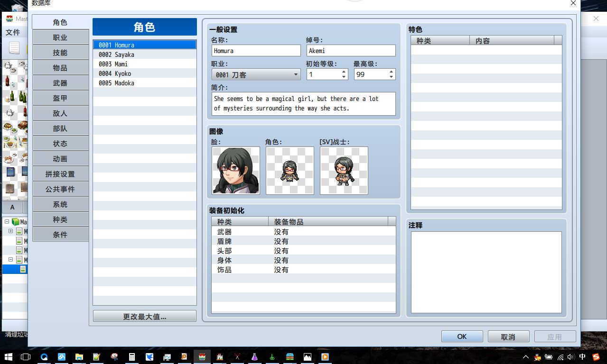
Task: Open the orange media player taskbar icon
Action: 325,356
